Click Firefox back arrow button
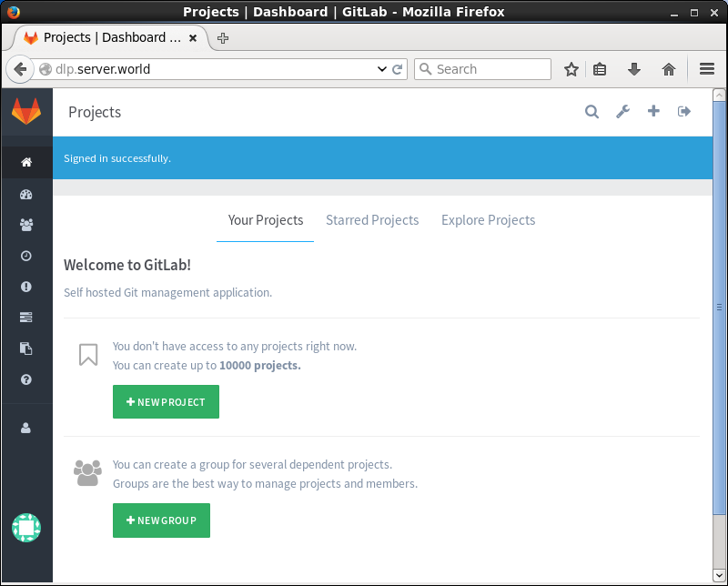The image size is (728, 586). pyautogui.click(x=19, y=70)
